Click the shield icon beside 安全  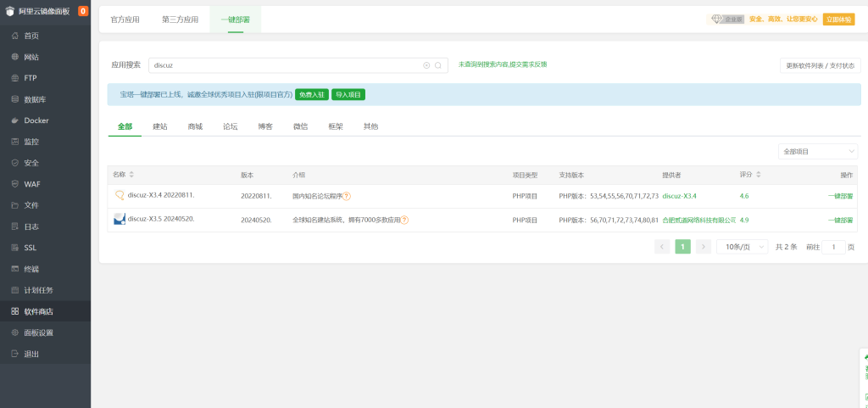click(x=15, y=163)
